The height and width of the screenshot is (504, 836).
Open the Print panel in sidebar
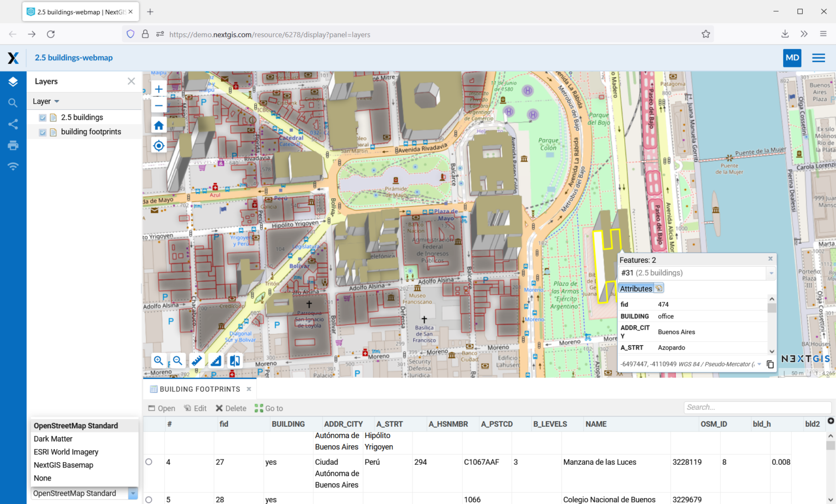click(13, 145)
